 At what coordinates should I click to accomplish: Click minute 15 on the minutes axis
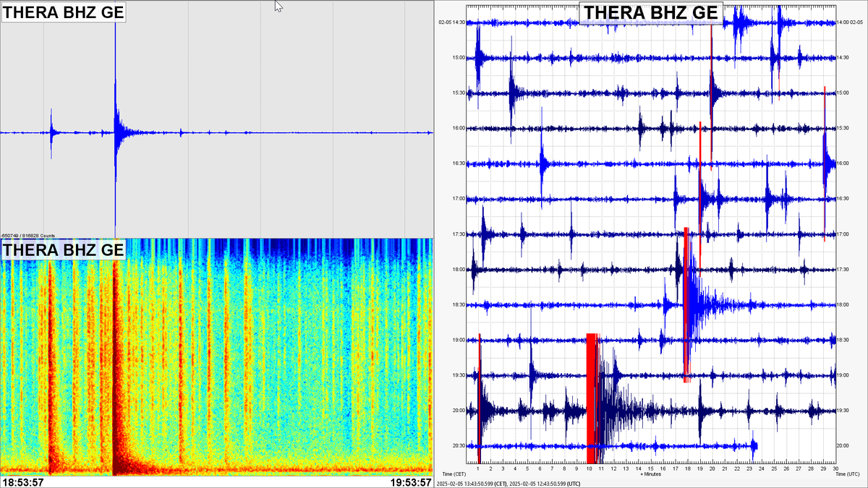pyautogui.click(x=651, y=468)
